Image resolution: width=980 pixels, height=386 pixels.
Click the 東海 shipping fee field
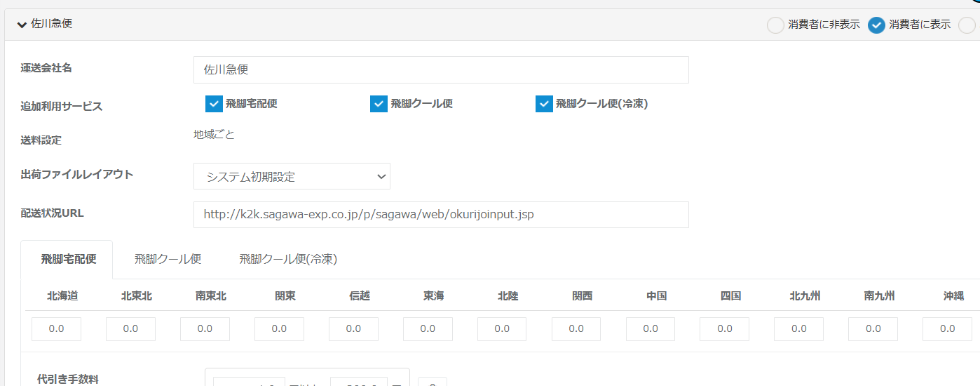click(x=428, y=329)
